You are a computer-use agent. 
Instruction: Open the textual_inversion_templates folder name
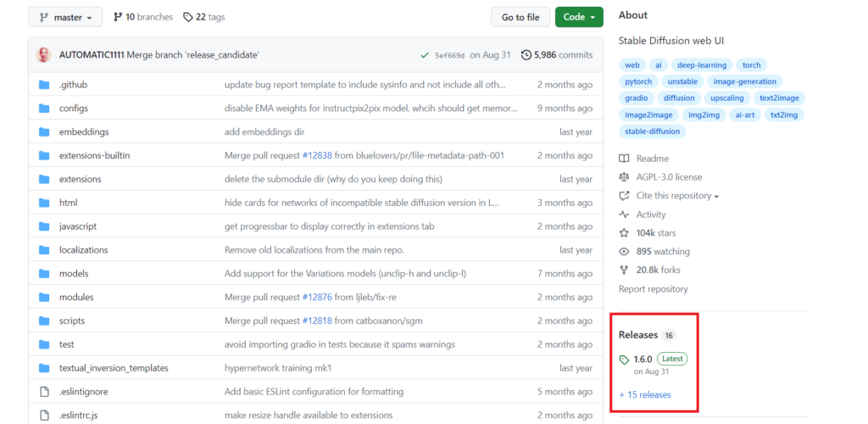pos(114,368)
